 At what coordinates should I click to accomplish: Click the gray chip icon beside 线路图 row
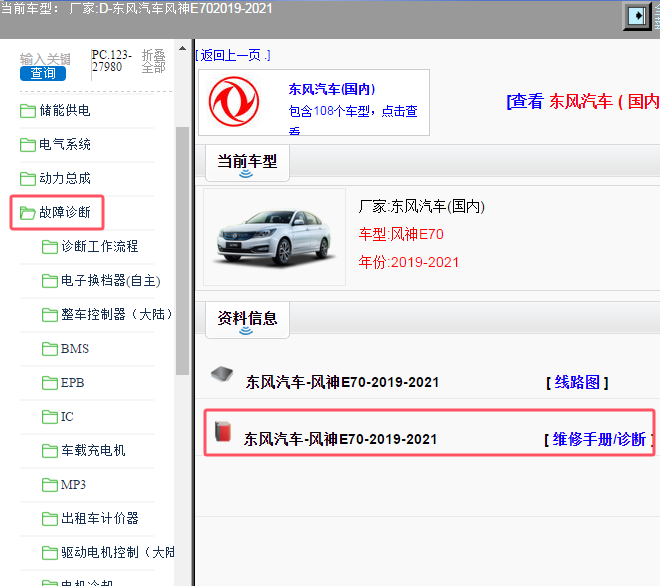[x=222, y=373]
